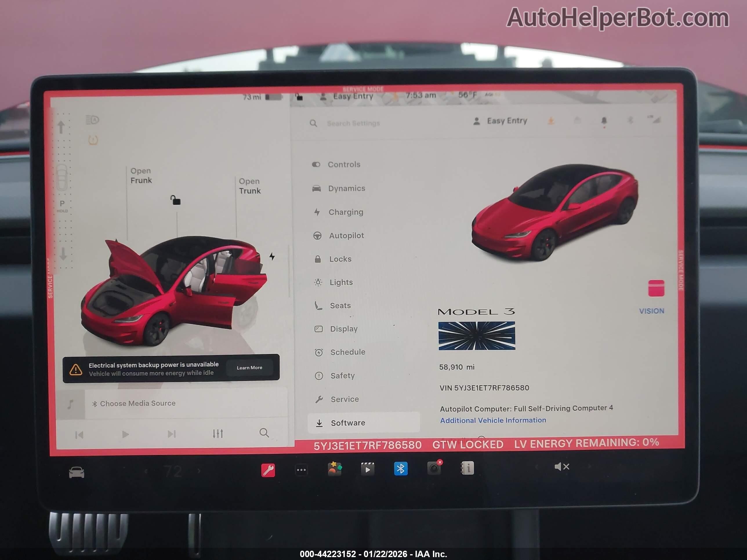Screen dimensions: 747x560
Task: Open the all apps three-dot launcher
Action: (x=301, y=470)
